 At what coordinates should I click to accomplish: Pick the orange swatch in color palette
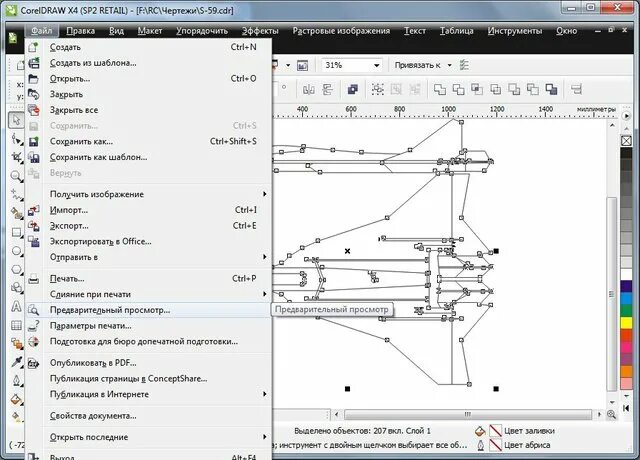626,371
